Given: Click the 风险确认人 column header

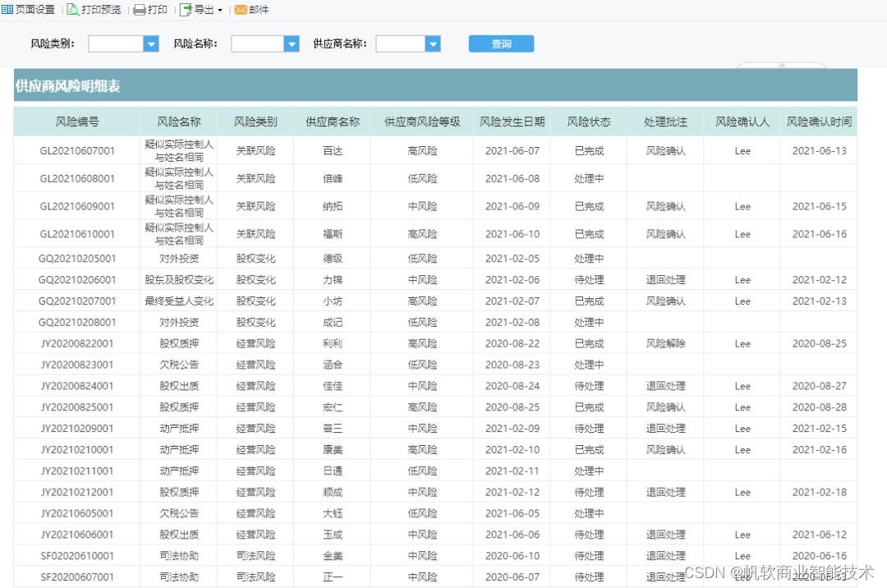Looking at the screenshot, I should pyautogui.click(x=742, y=122).
